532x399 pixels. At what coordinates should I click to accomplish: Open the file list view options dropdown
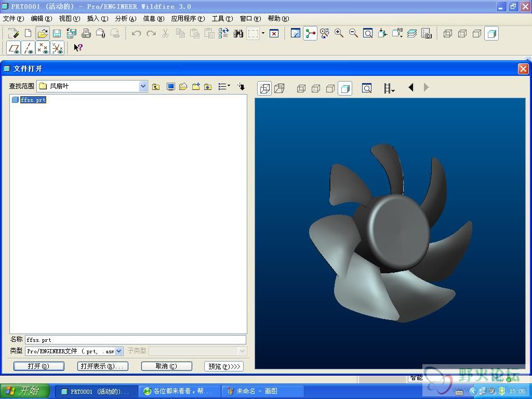point(224,87)
